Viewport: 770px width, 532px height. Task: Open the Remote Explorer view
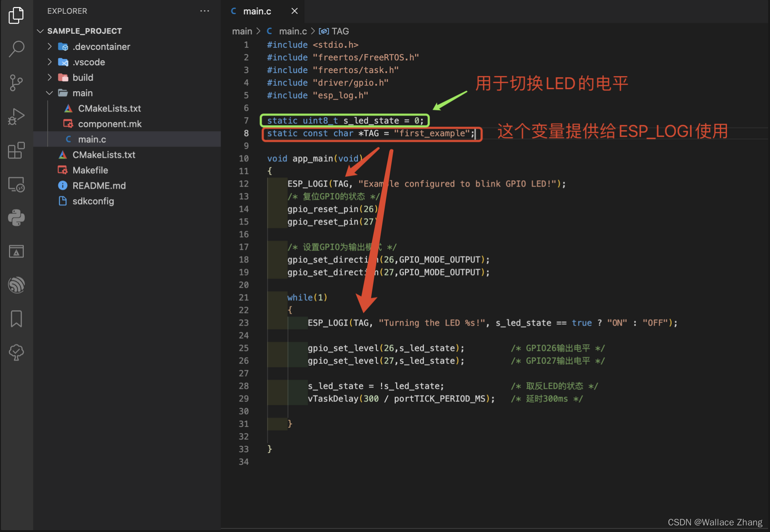(16, 184)
